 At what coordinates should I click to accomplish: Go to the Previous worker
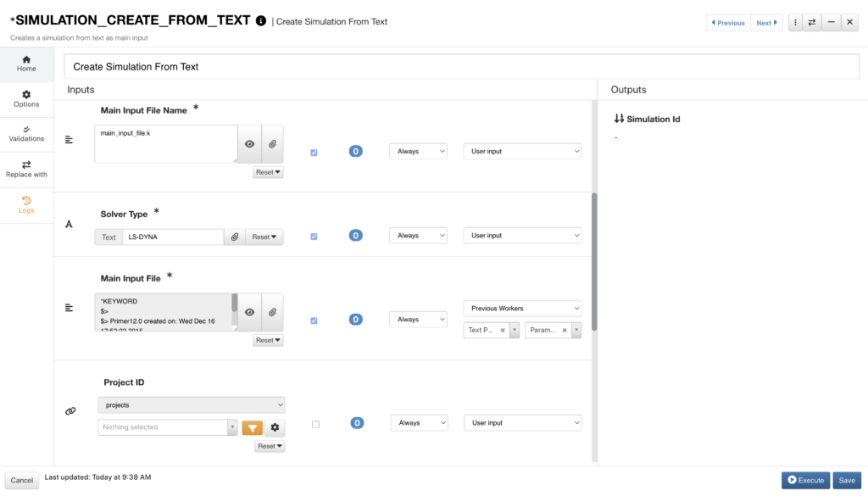point(728,23)
